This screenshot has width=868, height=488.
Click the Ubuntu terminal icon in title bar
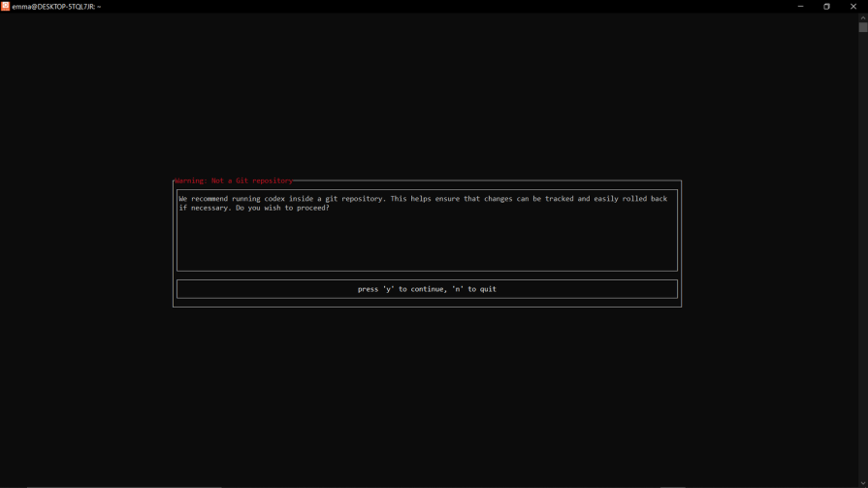click(x=6, y=6)
